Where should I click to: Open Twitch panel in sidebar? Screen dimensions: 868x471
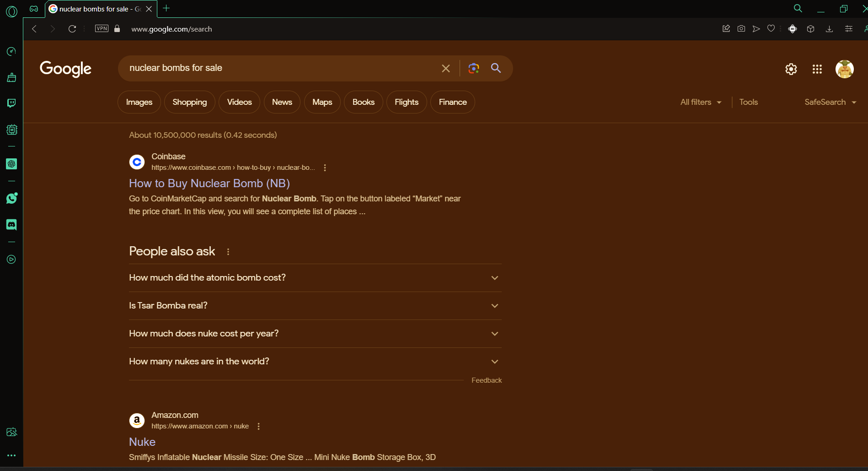(11, 103)
